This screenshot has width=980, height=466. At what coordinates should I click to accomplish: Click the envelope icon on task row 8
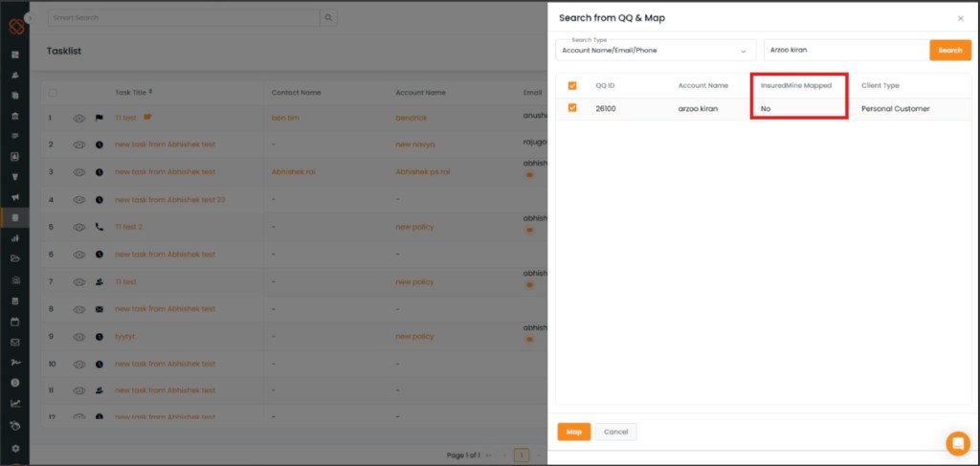[x=100, y=309]
